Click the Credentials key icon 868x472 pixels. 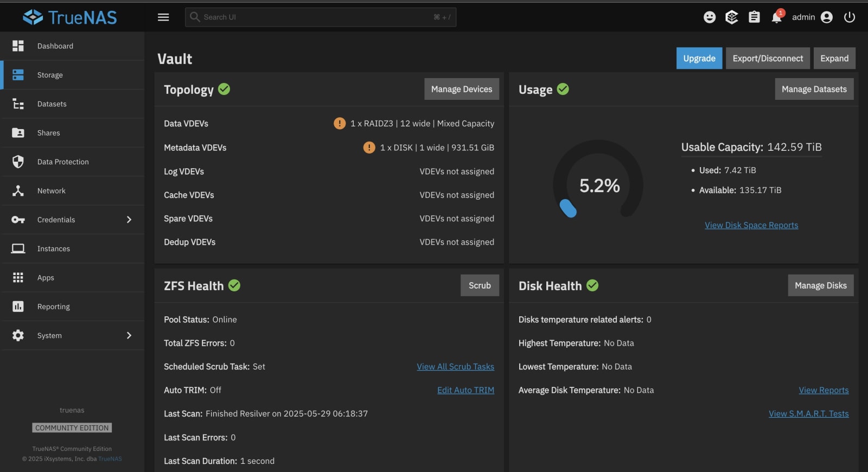tap(18, 220)
